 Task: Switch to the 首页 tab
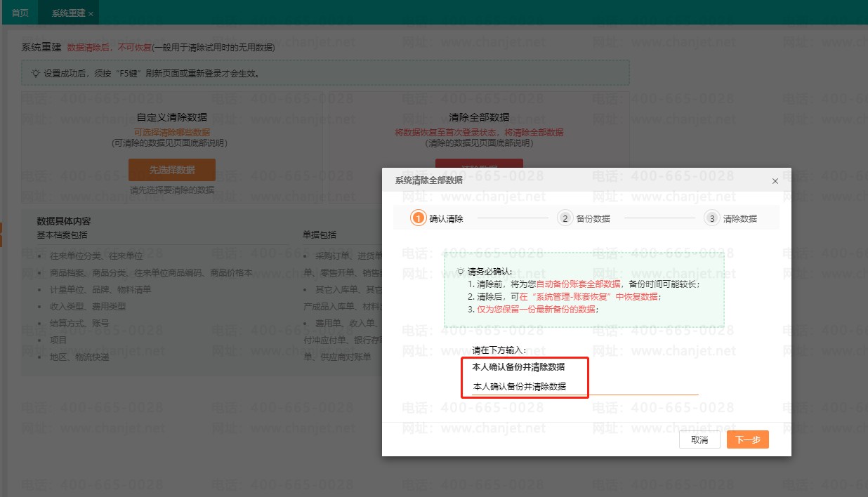(20, 13)
